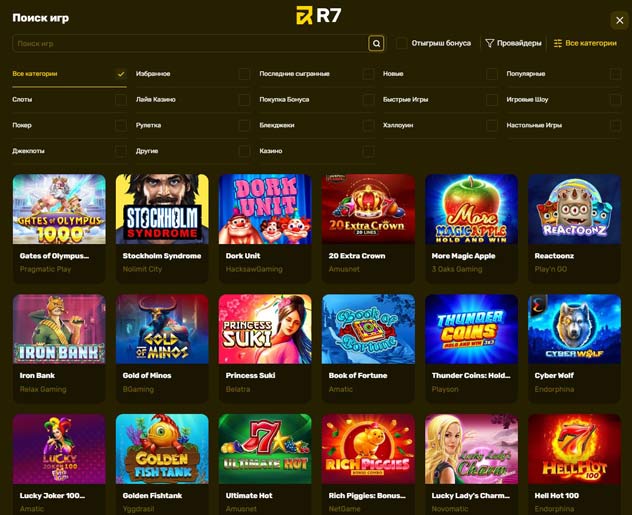Open the Stockholm Syndrome game title link

tap(162, 256)
